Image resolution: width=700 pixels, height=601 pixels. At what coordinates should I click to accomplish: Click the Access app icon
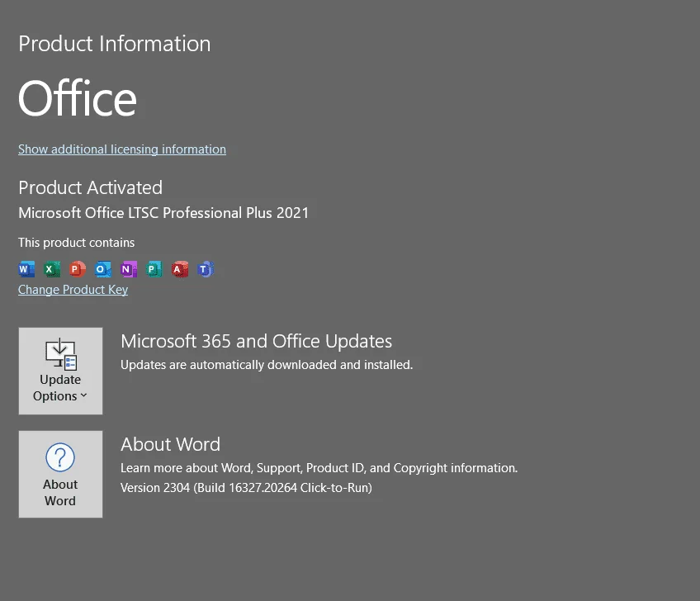[179, 269]
